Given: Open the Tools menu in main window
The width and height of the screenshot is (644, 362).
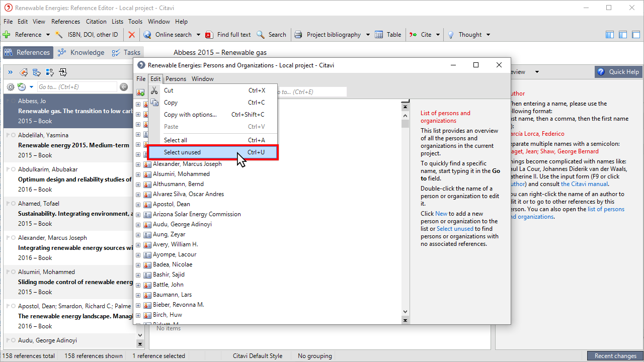Looking at the screenshot, I should coord(135,22).
